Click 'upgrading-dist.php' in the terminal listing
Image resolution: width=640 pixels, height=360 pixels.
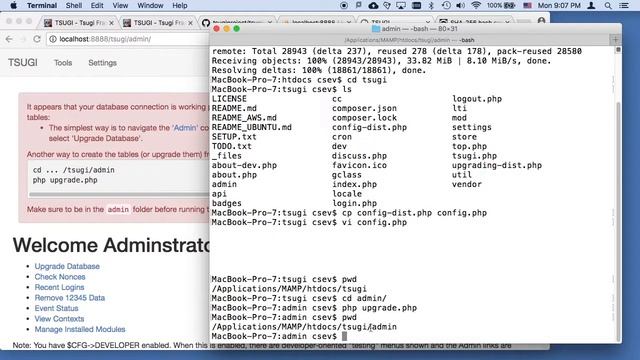coord(497,165)
